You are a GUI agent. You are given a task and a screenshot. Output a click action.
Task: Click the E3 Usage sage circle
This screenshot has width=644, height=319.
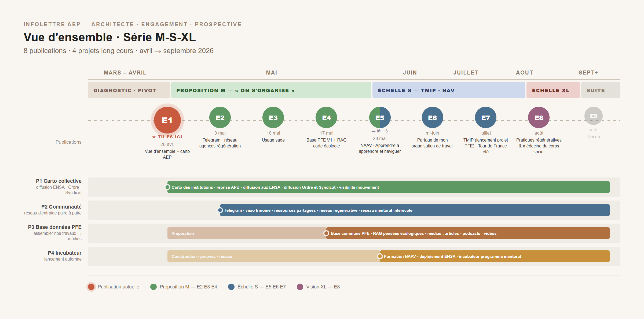point(273,117)
